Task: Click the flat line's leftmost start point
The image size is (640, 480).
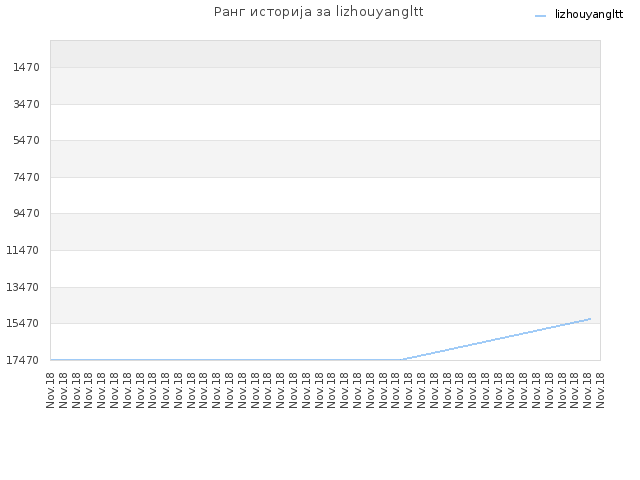Action: click(x=51, y=360)
